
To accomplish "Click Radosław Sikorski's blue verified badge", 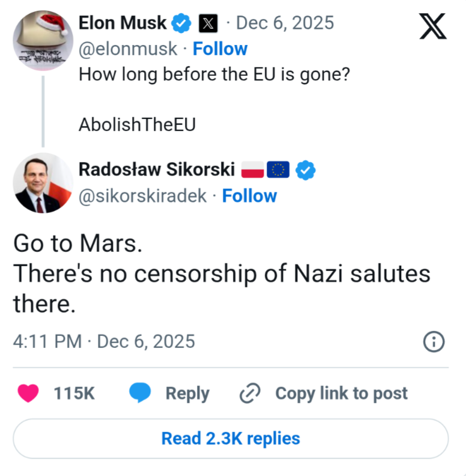I will coord(307,170).
